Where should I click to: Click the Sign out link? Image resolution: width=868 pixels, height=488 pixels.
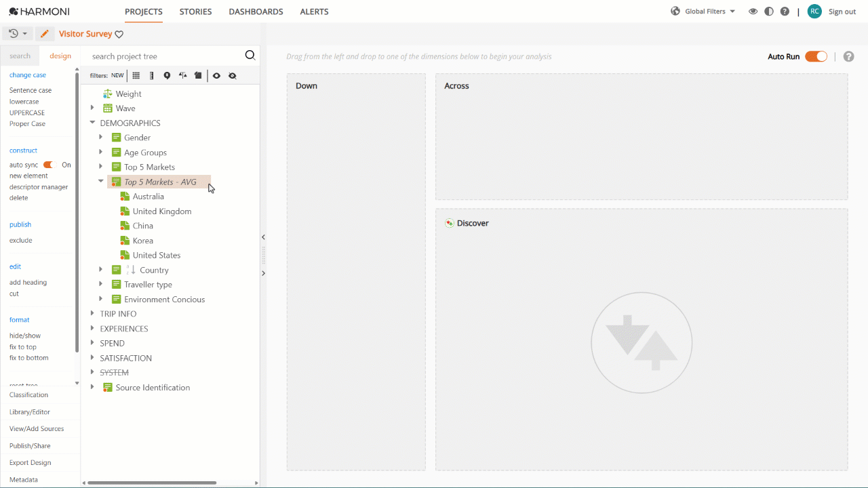842,12
